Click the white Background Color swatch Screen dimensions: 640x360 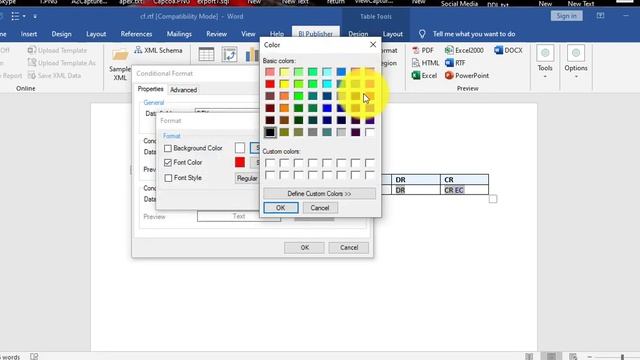pyautogui.click(x=240, y=148)
